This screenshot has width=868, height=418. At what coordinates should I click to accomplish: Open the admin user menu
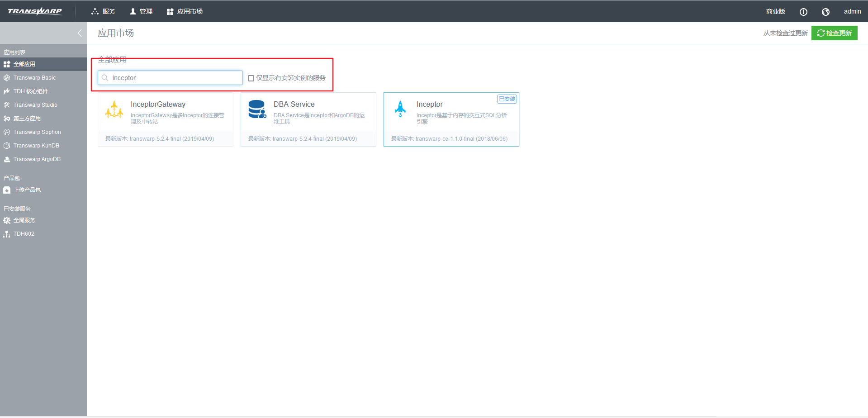click(852, 11)
